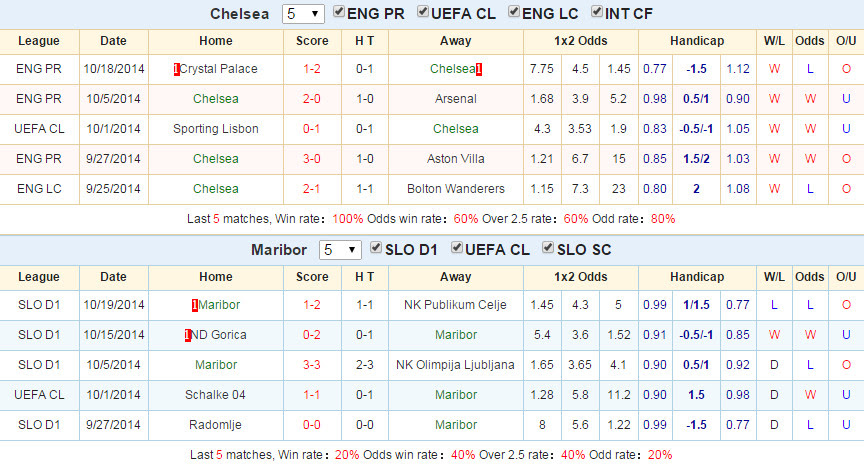Open the Arsenal team link
This screenshot has height=470, width=864.
click(456, 99)
